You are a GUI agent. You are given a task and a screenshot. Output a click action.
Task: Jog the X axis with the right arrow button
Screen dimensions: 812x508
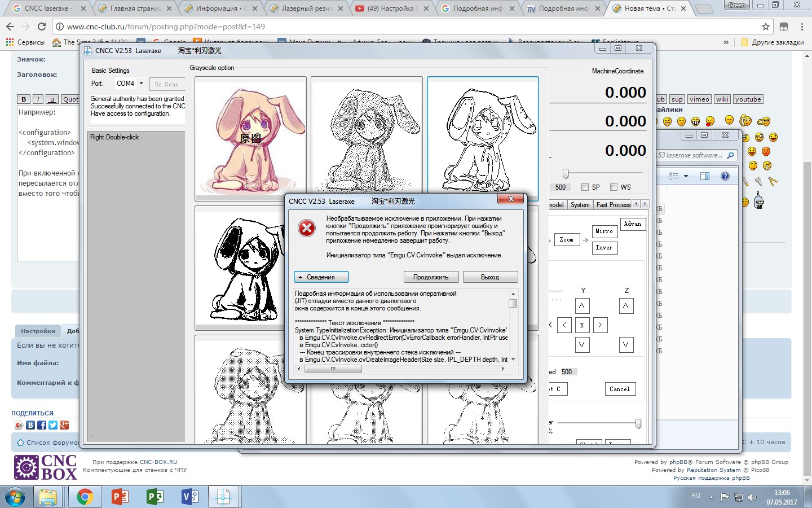pyautogui.click(x=600, y=325)
